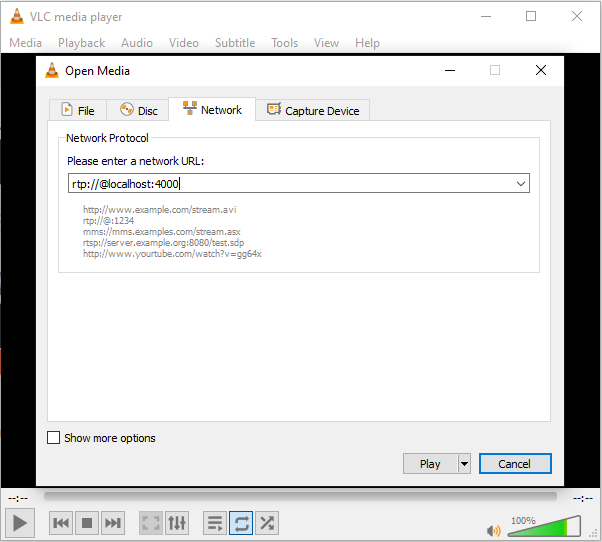Viewport: 602px width, 542px height.
Task: Open the Video menu
Action: point(184,43)
